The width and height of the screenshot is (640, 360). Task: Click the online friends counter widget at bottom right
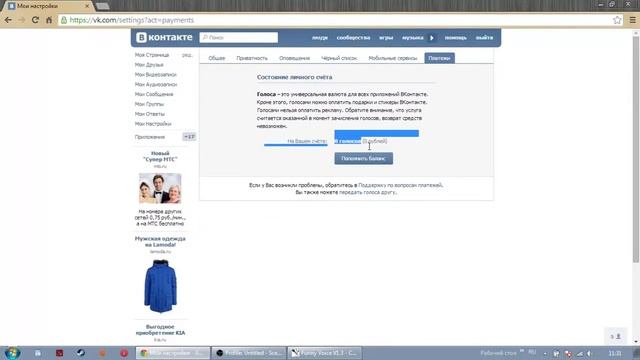click(615, 336)
